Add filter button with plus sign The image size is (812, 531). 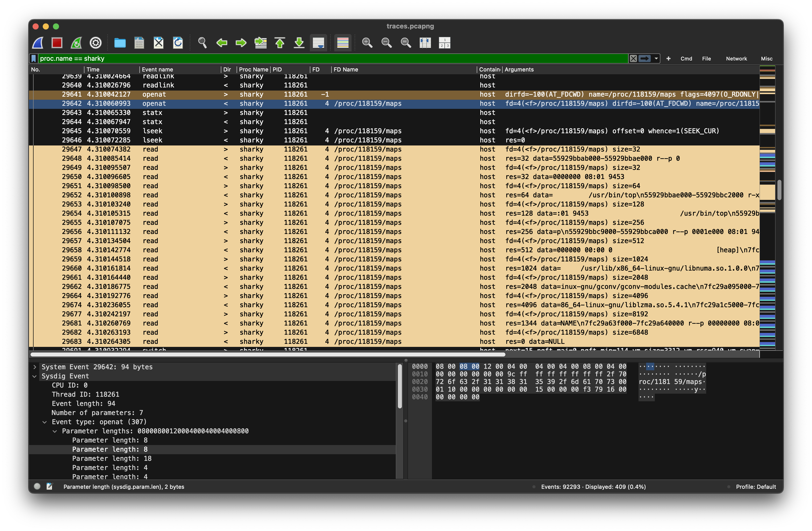[668, 59]
